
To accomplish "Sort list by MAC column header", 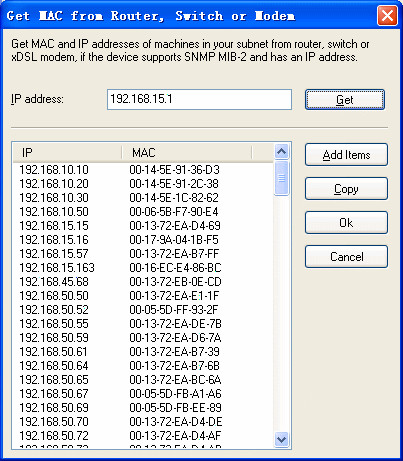I will [187, 153].
